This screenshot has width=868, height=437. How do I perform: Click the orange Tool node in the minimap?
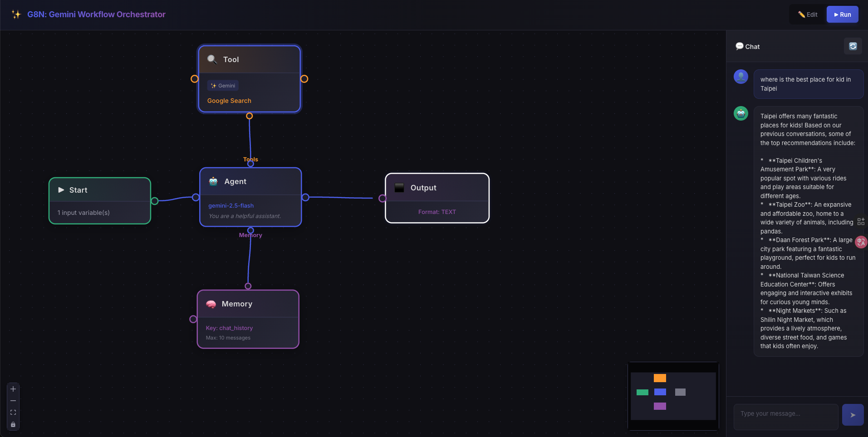coord(660,378)
